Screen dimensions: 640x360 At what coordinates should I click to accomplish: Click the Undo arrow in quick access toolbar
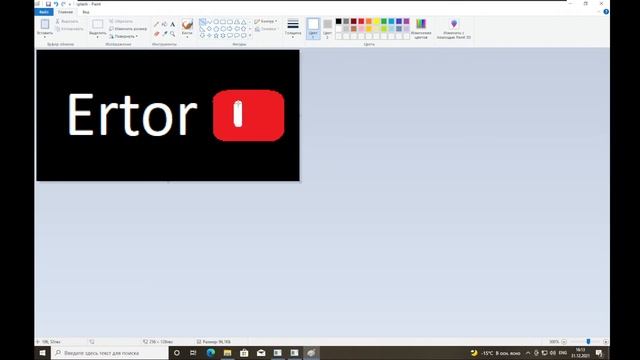click(56, 4)
